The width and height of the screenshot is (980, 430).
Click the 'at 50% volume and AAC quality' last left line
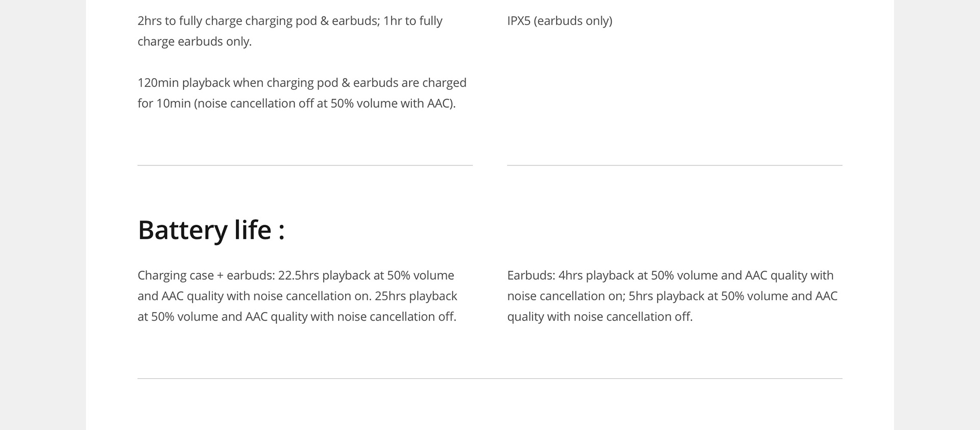(x=297, y=317)
